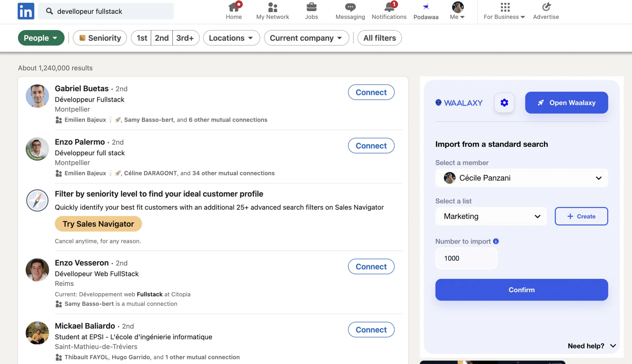This screenshot has height=364, width=632.
Task: Click mutual connections icon under Mickael Baliardo
Action: point(58,357)
